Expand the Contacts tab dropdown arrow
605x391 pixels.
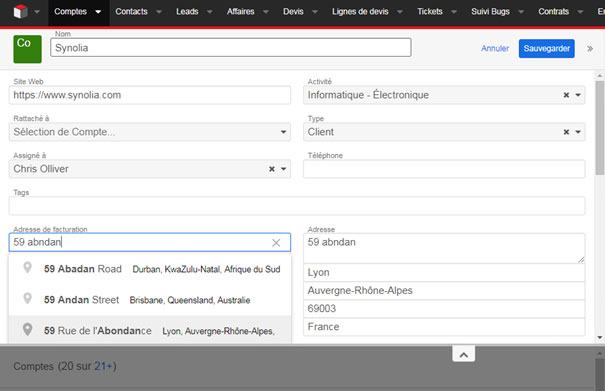159,12
